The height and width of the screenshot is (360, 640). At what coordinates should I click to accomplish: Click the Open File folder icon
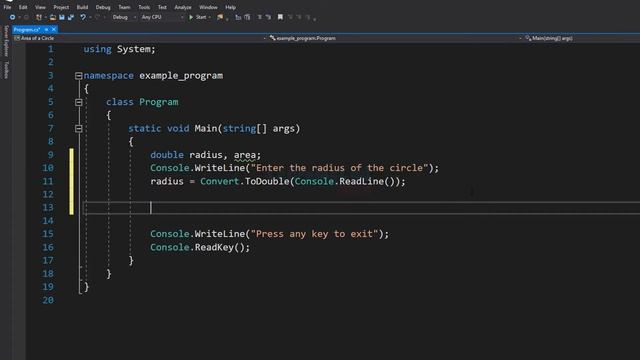[x=53, y=17]
